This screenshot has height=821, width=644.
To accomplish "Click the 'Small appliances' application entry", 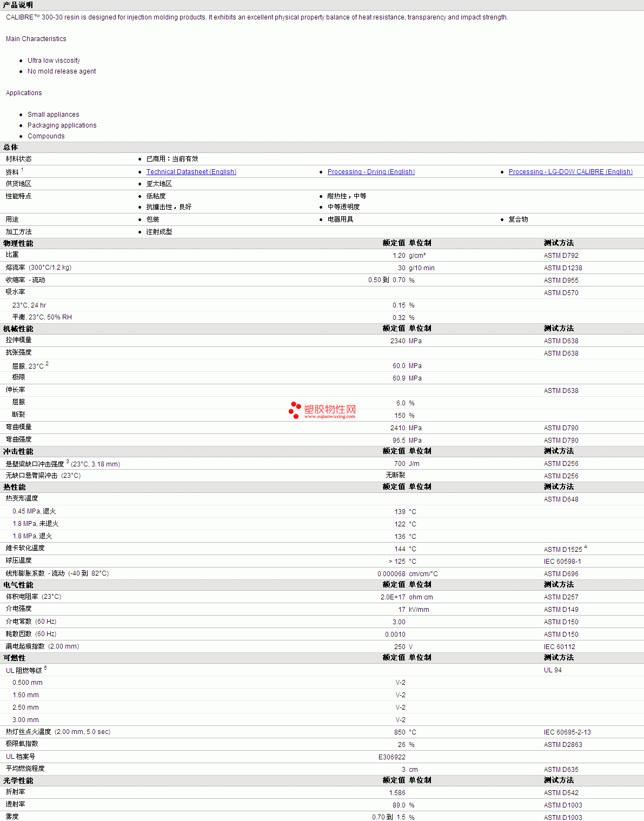I will (53, 115).
